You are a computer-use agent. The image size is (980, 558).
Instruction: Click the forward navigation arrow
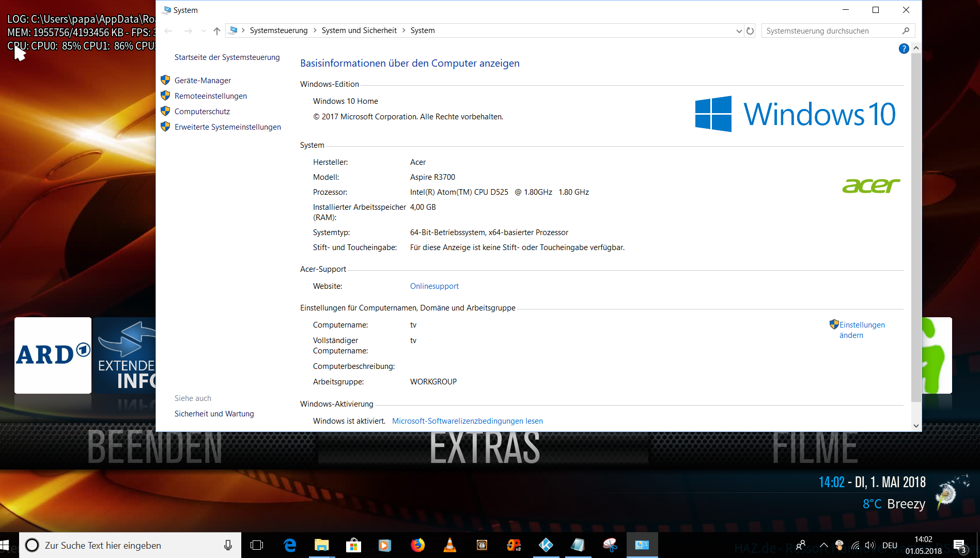189,31
